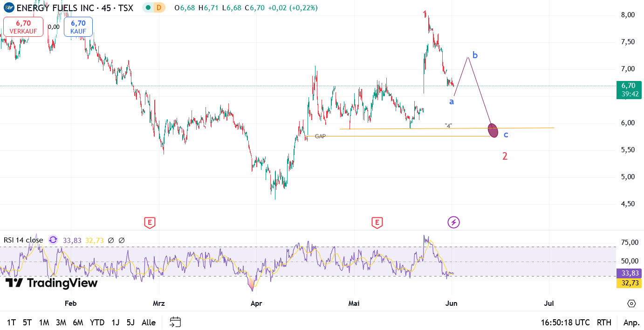This screenshot has height=330, width=644.
Task: Click the purple refresh icon beside RSI legend
Action: 53,240
